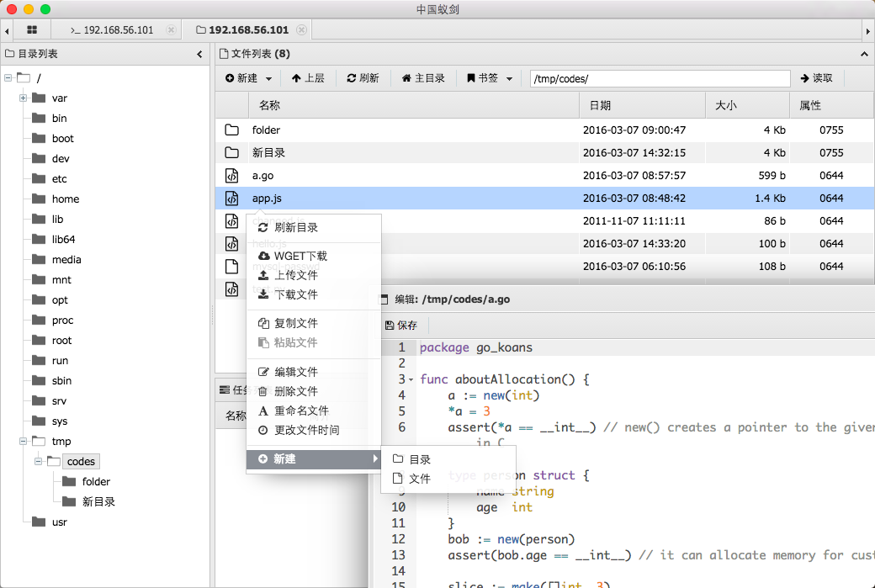The width and height of the screenshot is (875, 588).
Task: Choose 更改文件时间 in the context menu
Action: 314,430
